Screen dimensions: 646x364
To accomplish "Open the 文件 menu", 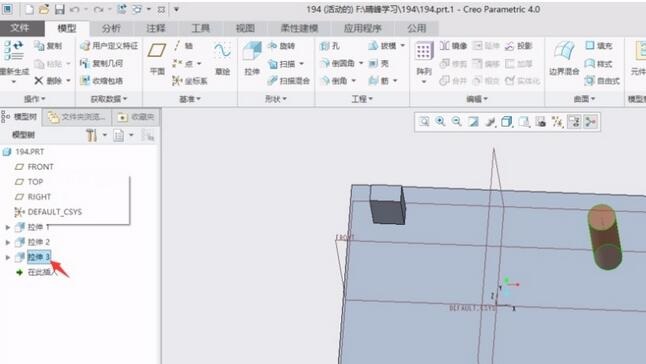I will tap(20, 28).
